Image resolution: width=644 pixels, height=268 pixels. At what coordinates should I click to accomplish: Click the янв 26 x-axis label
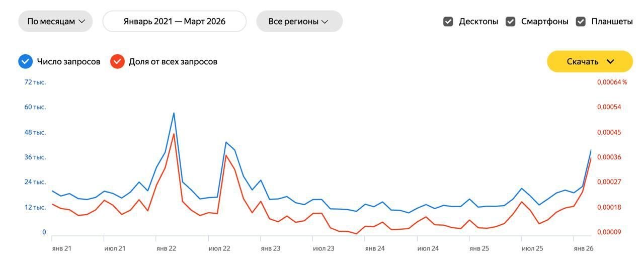point(584,248)
